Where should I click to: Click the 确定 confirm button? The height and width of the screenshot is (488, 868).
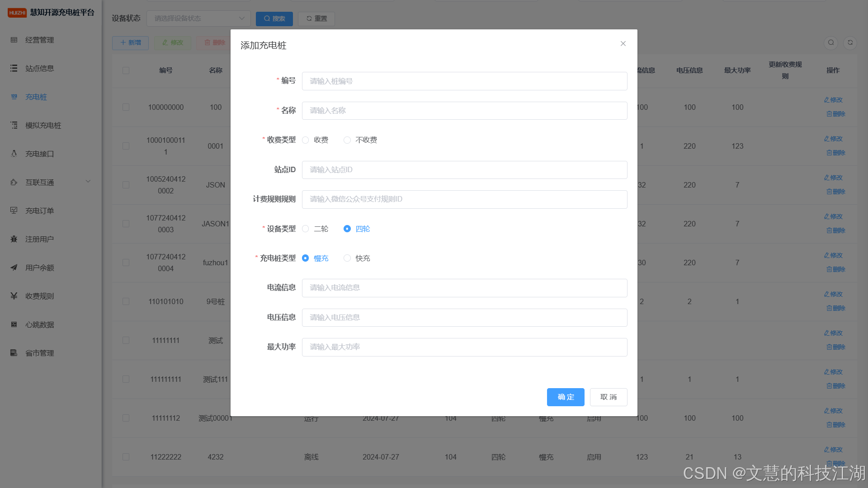coord(566,397)
